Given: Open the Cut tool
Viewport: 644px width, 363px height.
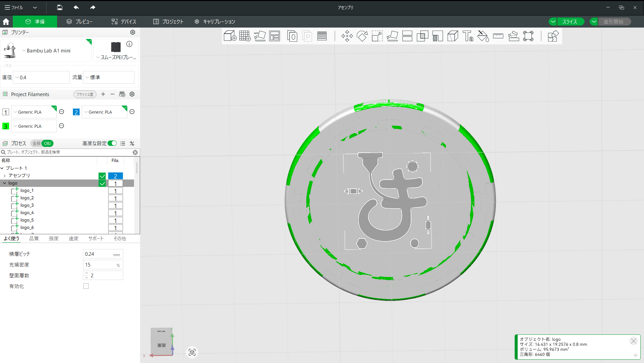Looking at the screenshot, I should (407, 36).
